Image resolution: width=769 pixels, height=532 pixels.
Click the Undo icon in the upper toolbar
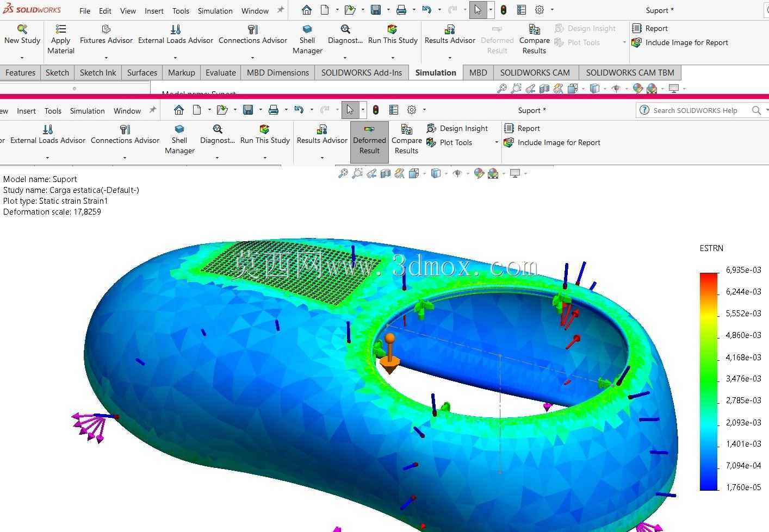tap(426, 10)
